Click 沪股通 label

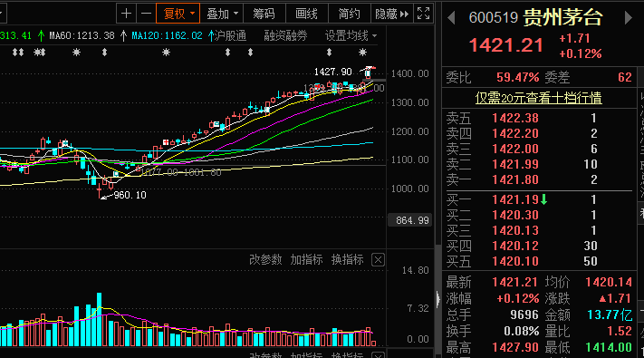tap(230, 35)
